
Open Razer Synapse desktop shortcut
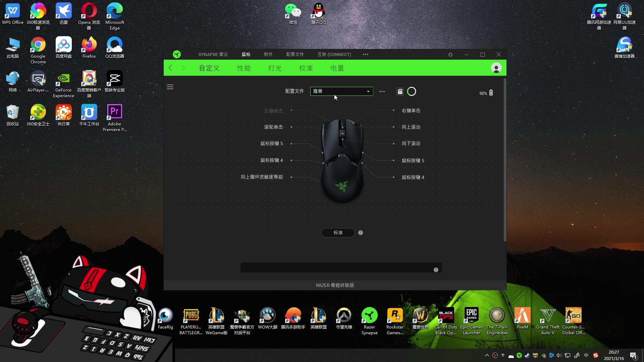369,321
